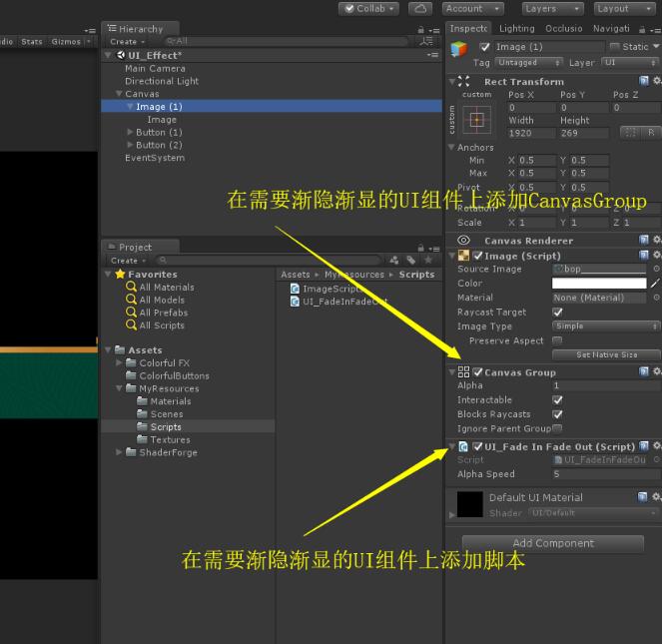Open Rect Transform help book icon
Screen dimensions: 662x644
point(644,81)
